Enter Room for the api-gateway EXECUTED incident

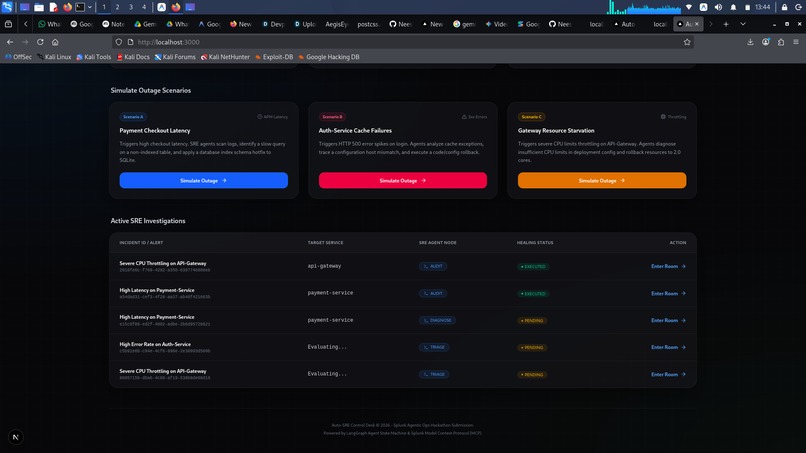pyautogui.click(x=668, y=266)
